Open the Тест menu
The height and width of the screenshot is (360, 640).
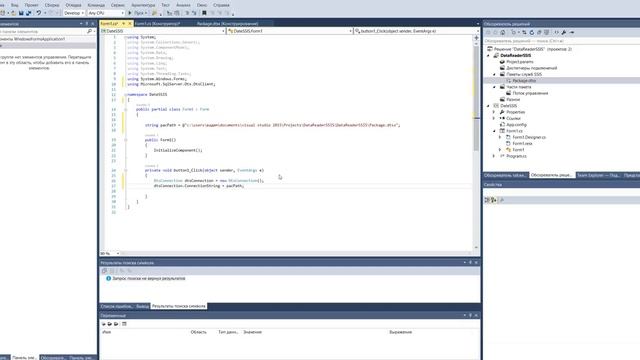click(x=165, y=5)
